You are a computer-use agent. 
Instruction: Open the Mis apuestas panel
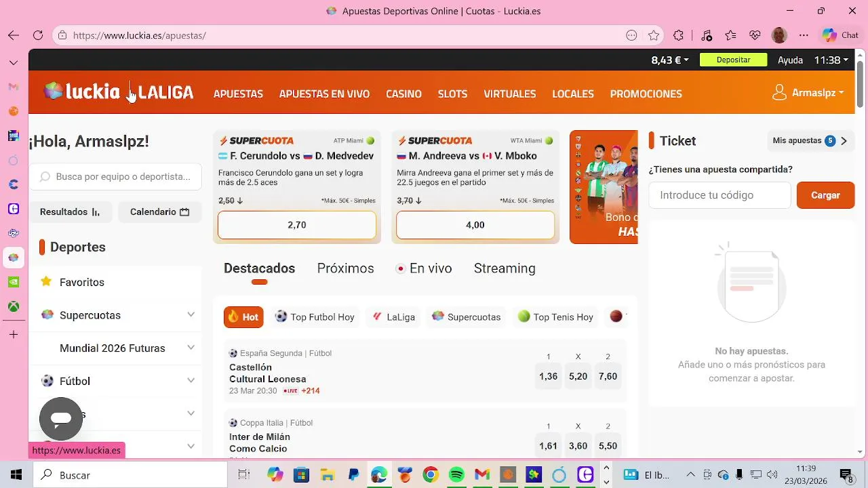(x=810, y=141)
